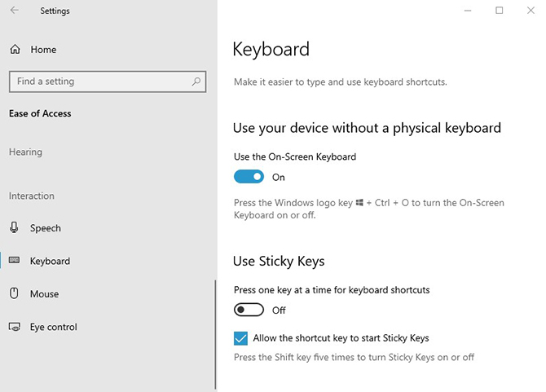Click the search magnifier icon
The height and width of the screenshot is (392, 546).
pyautogui.click(x=196, y=81)
